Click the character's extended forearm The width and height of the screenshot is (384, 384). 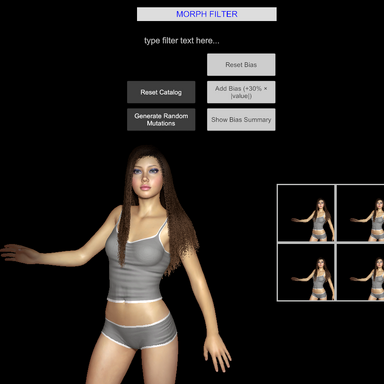click(x=62, y=259)
